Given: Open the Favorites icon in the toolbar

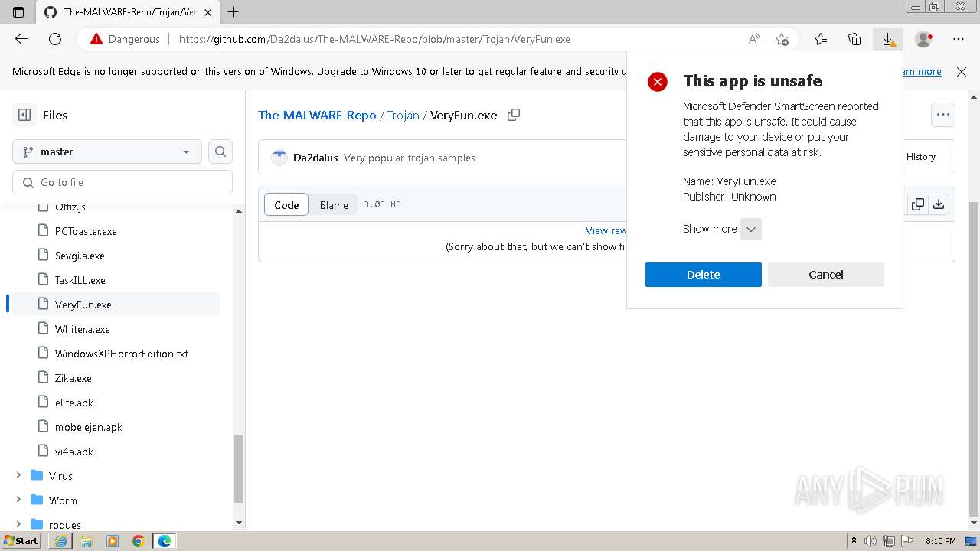Looking at the screenshot, I should tap(821, 39).
